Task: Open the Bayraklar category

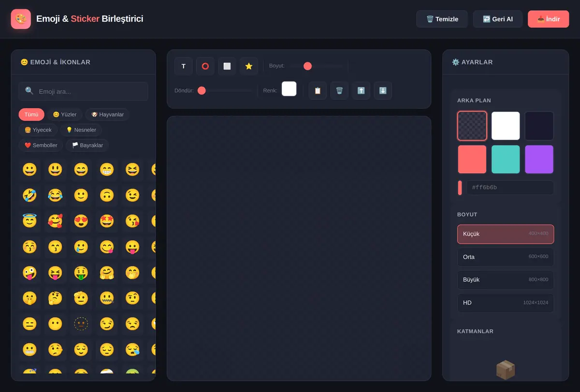Action: [x=87, y=145]
